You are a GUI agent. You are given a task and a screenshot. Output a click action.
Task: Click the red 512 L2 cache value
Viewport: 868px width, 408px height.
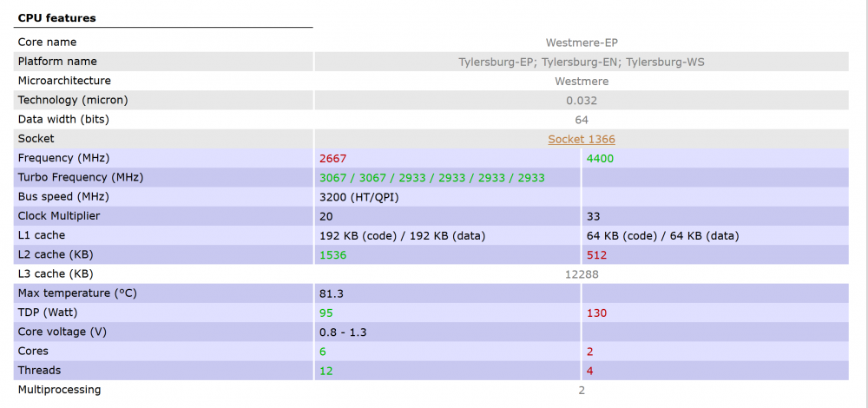[x=596, y=255]
